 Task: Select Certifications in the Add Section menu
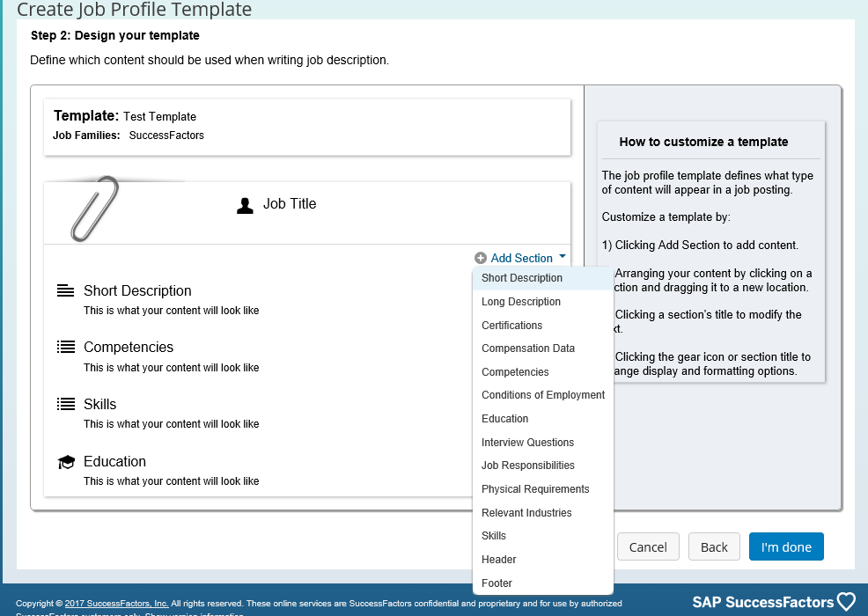click(x=543, y=326)
